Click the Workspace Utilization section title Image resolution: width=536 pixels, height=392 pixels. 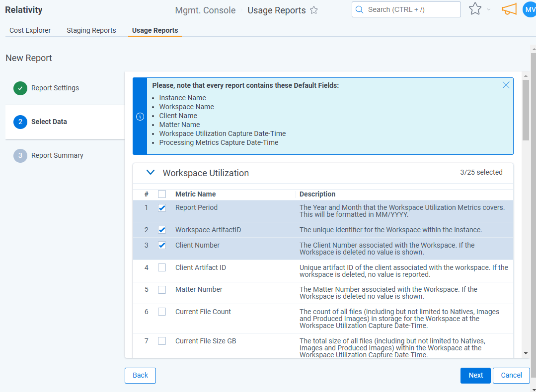click(x=206, y=173)
